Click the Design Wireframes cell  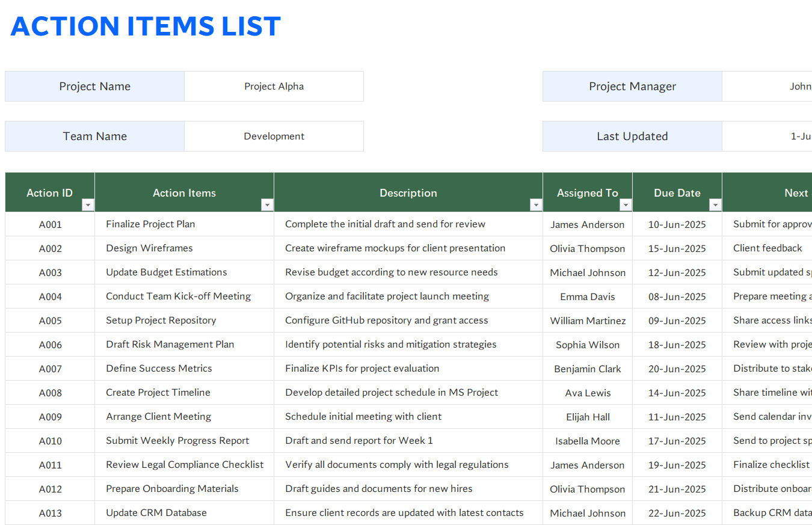[184, 248]
